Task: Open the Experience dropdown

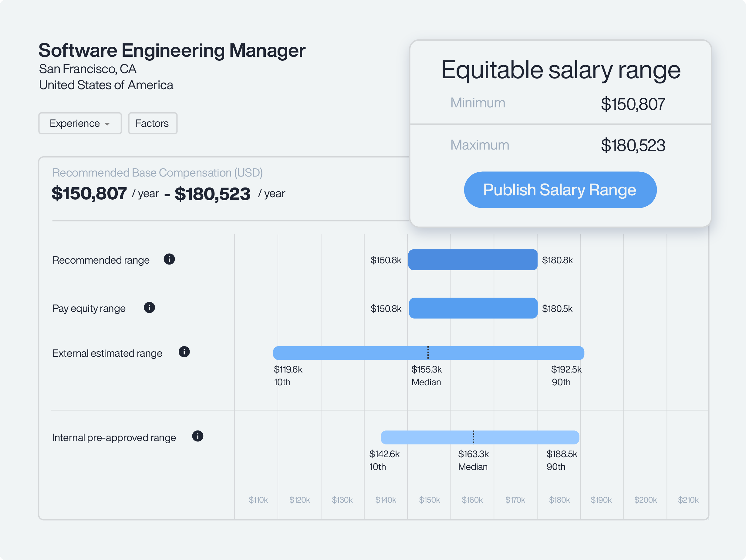Action: 79,123
